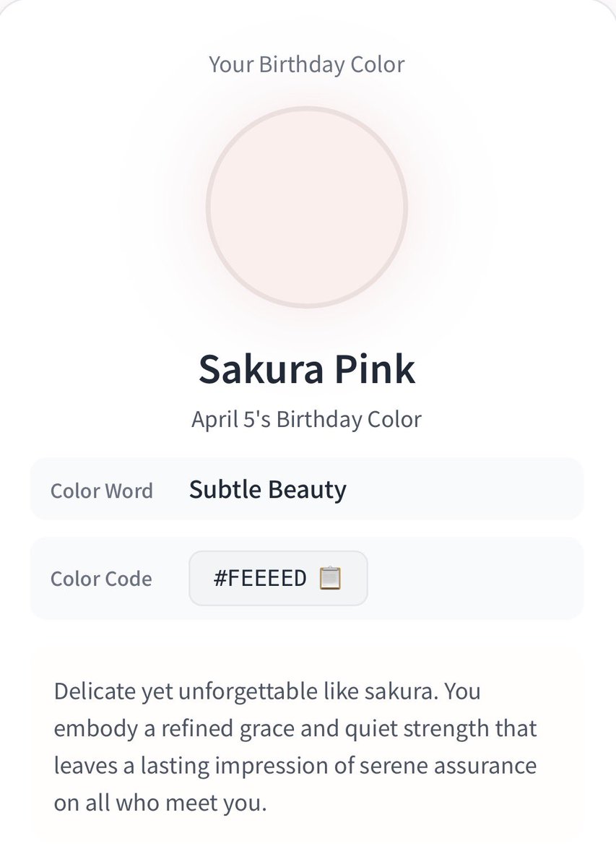616x867 pixels.
Task: Click the Color Word label
Action: 102,491
